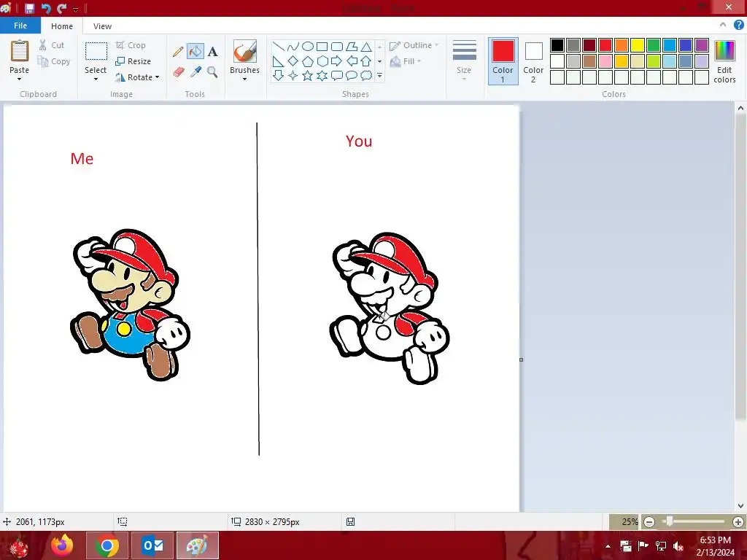This screenshot has height=560, width=747.
Task: Click vertical scrollbar up arrow
Action: click(740, 108)
